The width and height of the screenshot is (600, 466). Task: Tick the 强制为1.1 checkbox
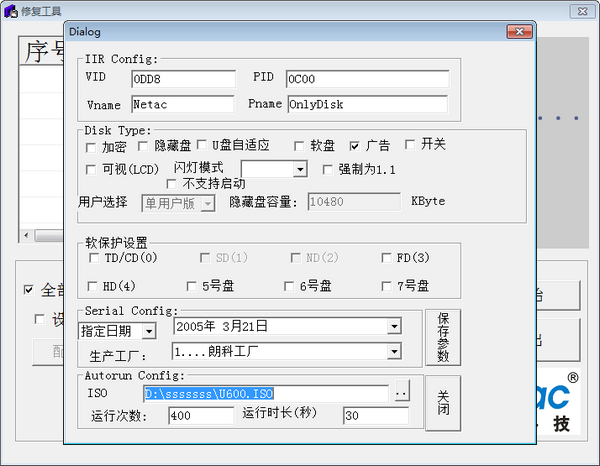(x=329, y=169)
